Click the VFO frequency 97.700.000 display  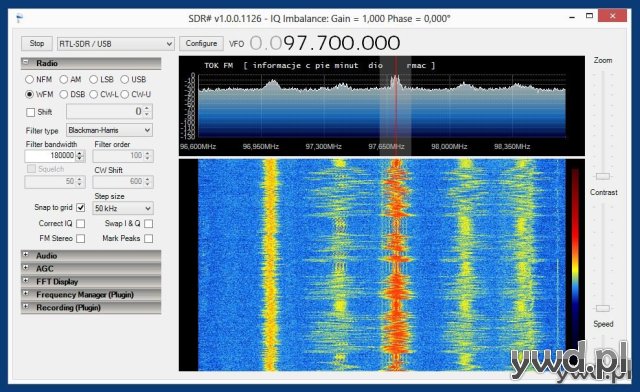(325, 43)
